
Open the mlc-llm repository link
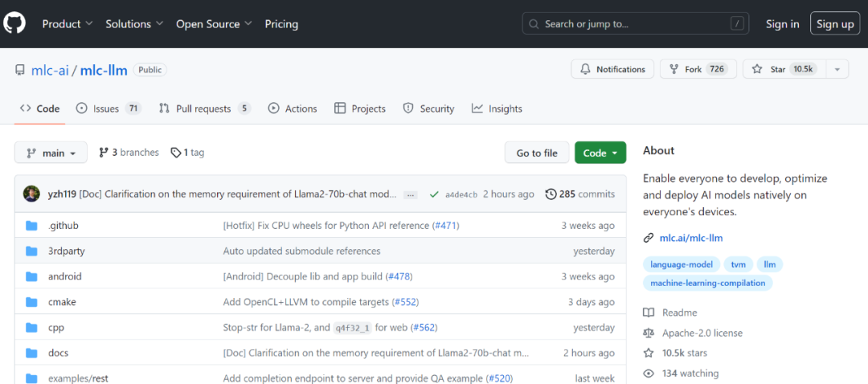click(x=104, y=70)
